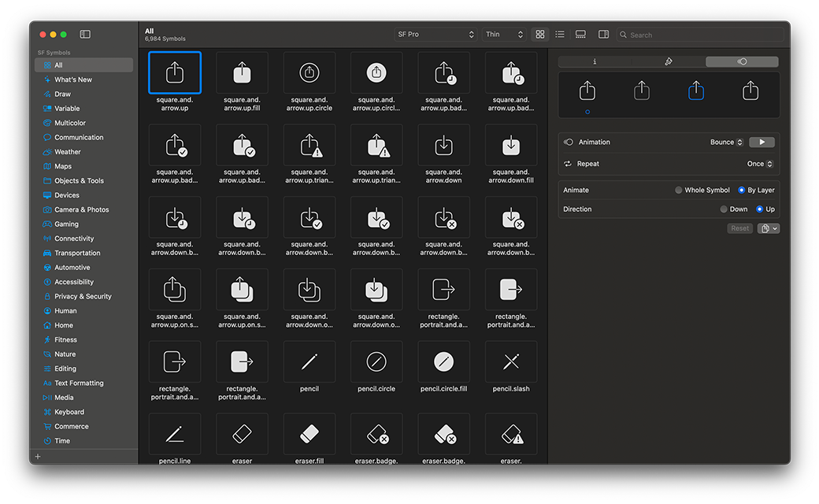
Task: Set animation direction to Down
Action: pos(724,209)
